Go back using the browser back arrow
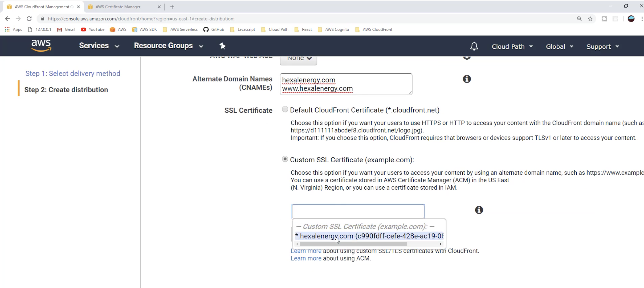Viewport: 644px width, 288px height. click(x=7, y=19)
